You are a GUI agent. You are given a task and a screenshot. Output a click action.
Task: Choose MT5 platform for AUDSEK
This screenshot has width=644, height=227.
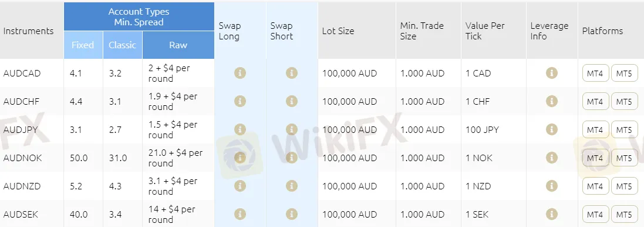[x=624, y=214]
